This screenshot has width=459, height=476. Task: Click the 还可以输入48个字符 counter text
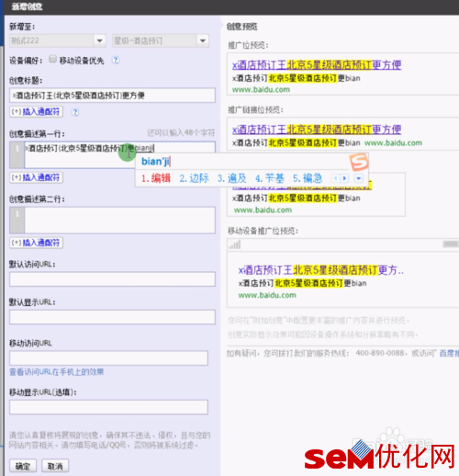pyautogui.click(x=181, y=133)
